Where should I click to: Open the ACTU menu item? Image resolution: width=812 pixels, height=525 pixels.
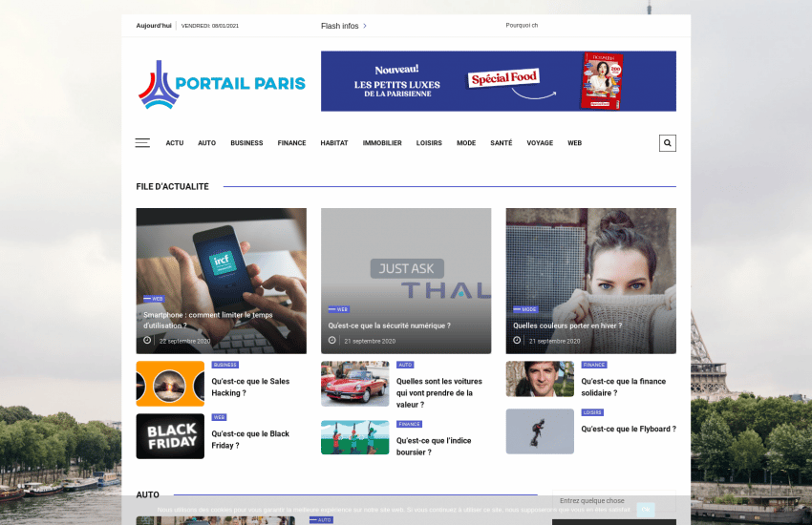pyautogui.click(x=175, y=143)
